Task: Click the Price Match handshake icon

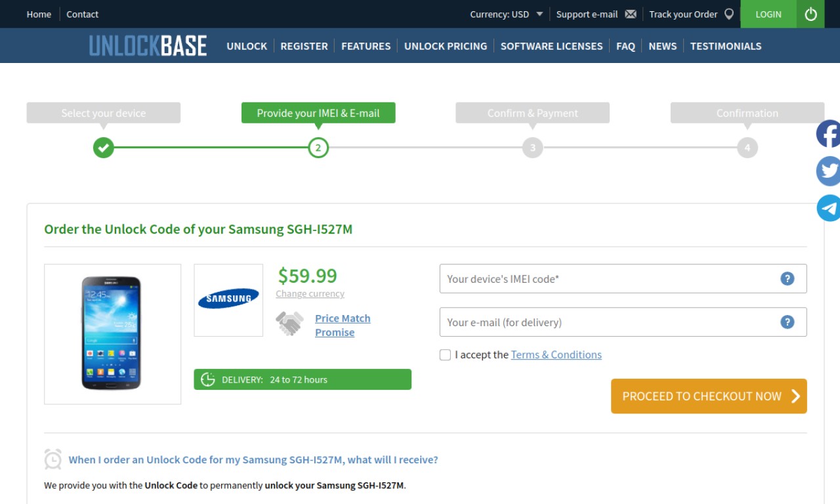Action: pos(289,324)
